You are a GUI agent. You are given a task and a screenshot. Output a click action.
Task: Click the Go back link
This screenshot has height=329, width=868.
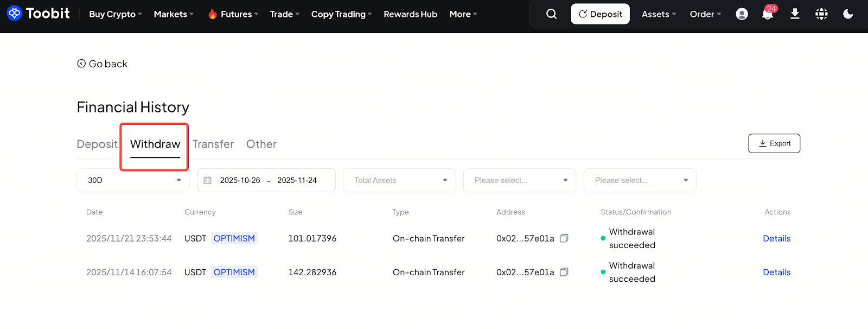pos(103,64)
